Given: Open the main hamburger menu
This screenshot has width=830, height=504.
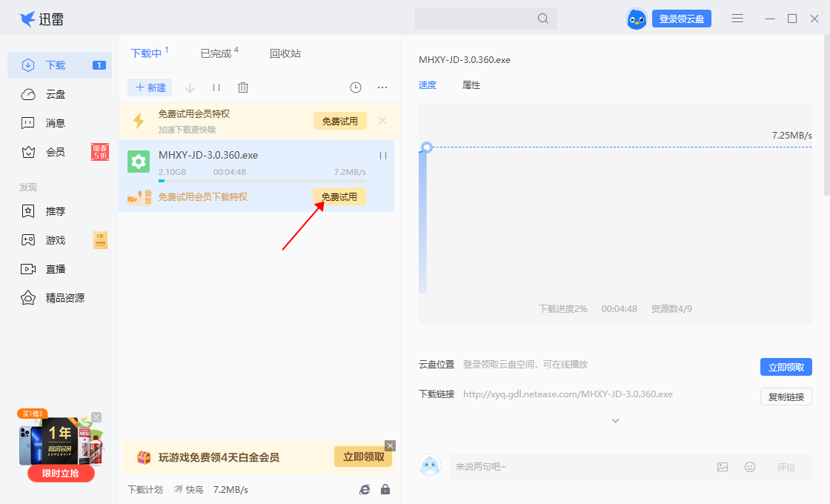Looking at the screenshot, I should click(x=737, y=18).
